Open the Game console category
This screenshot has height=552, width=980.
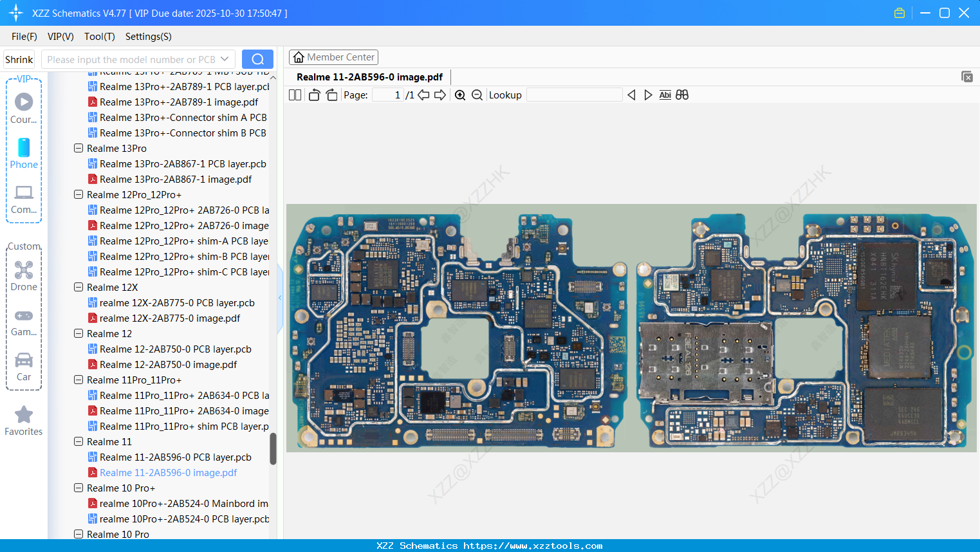pos(24,322)
